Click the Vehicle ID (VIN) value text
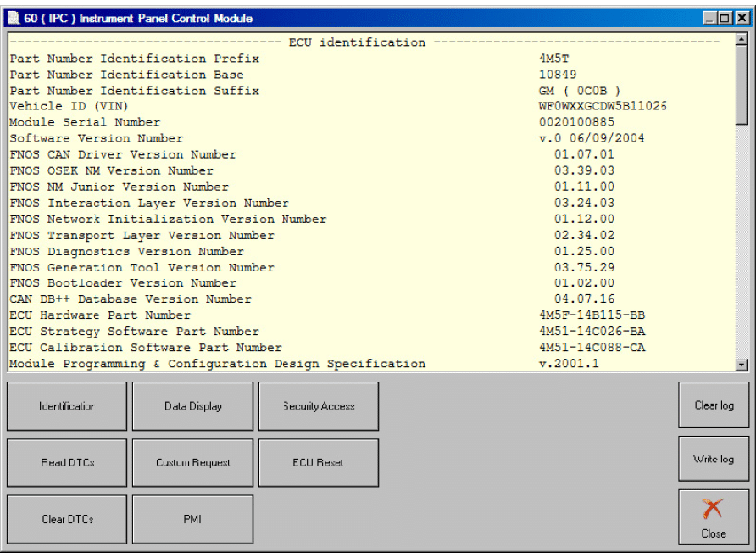The image size is (756, 558). click(x=603, y=107)
